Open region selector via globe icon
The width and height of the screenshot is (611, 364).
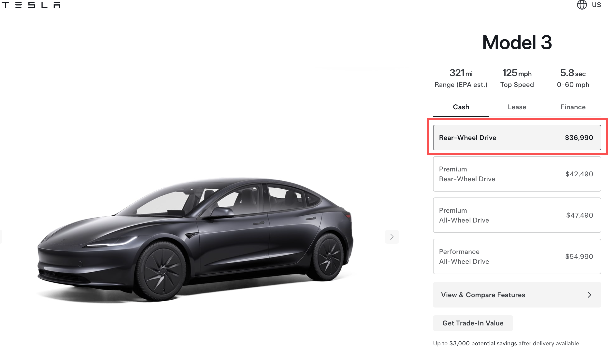pyautogui.click(x=582, y=5)
